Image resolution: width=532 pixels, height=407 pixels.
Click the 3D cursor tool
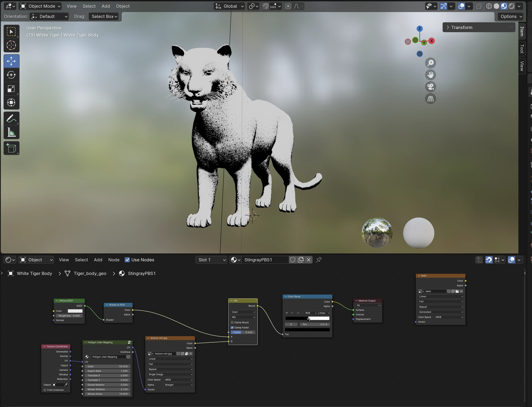pyautogui.click(x=11, y=45)
